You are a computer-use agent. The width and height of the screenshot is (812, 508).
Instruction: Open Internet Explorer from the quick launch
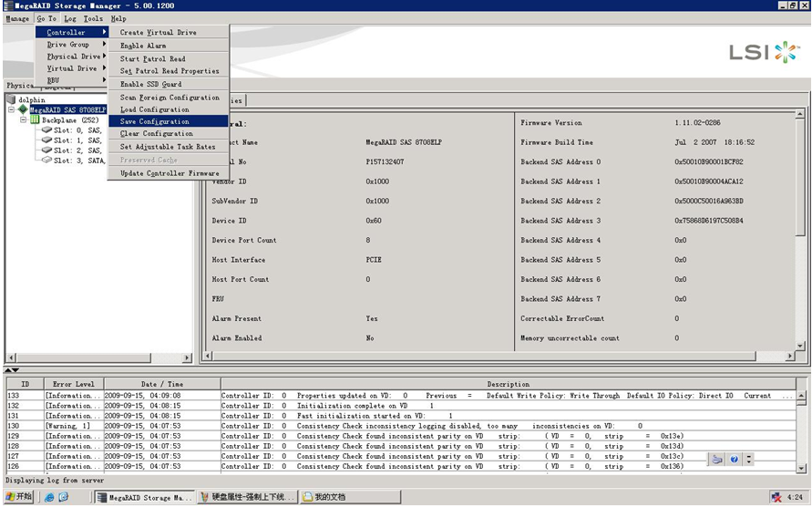pyautogui.click(x=49, y=497)
